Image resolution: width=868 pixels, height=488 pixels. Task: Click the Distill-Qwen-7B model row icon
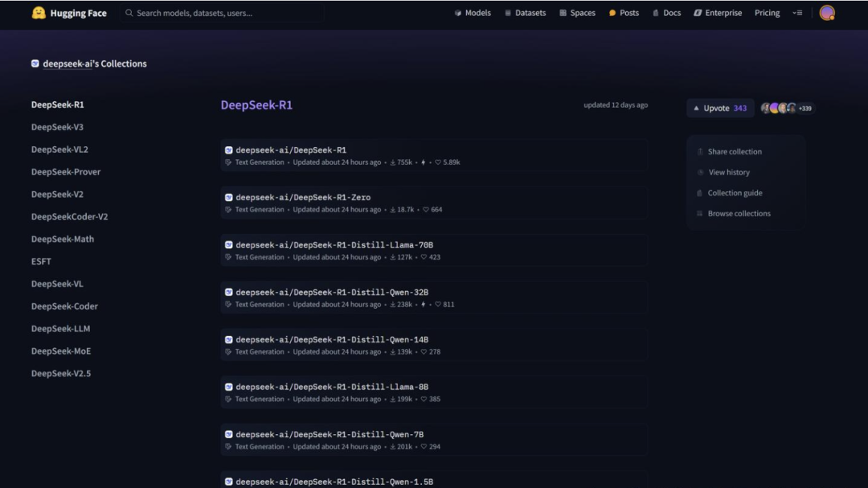point(228,434)
